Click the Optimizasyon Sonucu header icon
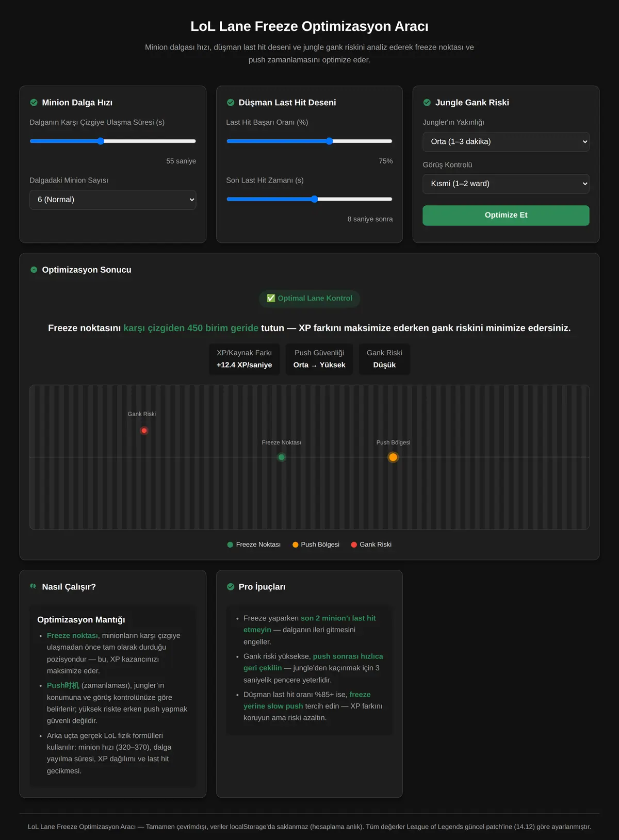The width and height of the screenshot is (619, 840). (34, 270)
